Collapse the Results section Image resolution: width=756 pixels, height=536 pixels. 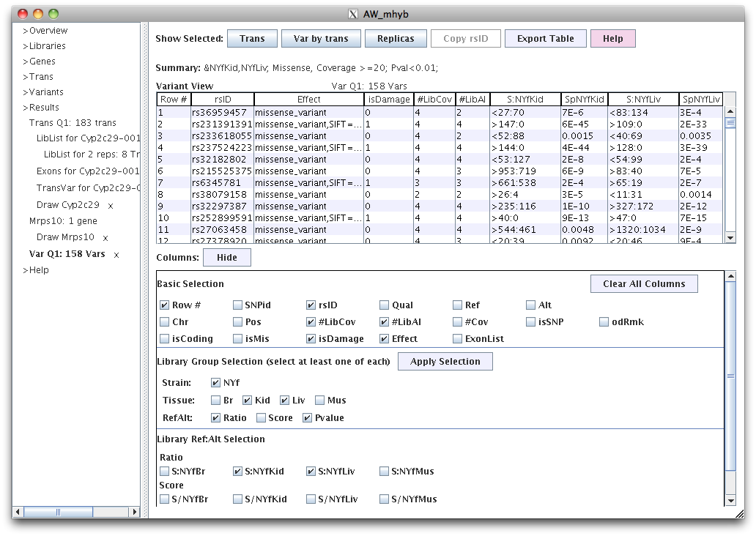(41, 108)
